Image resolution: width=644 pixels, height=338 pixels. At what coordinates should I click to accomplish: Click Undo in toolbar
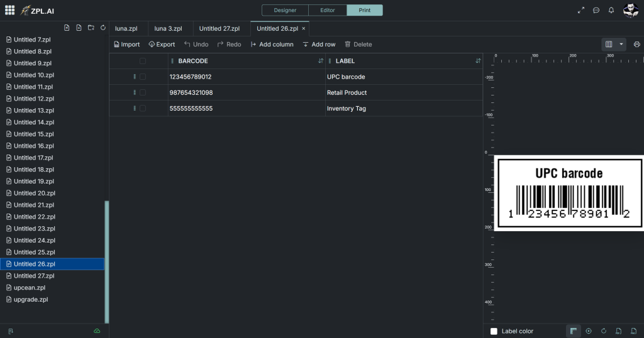196,45
